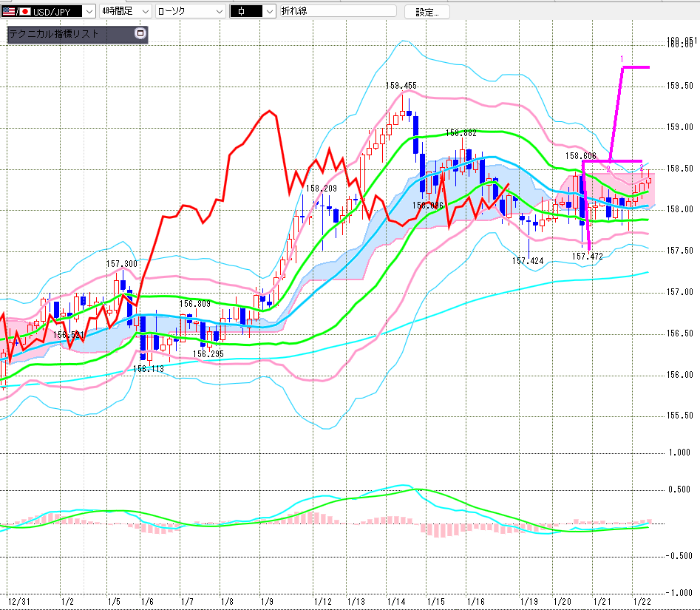The height and width of the screenshot is (610, 700).
Task: Click the テクニカル指標リスト panel title
Action: 54,34
